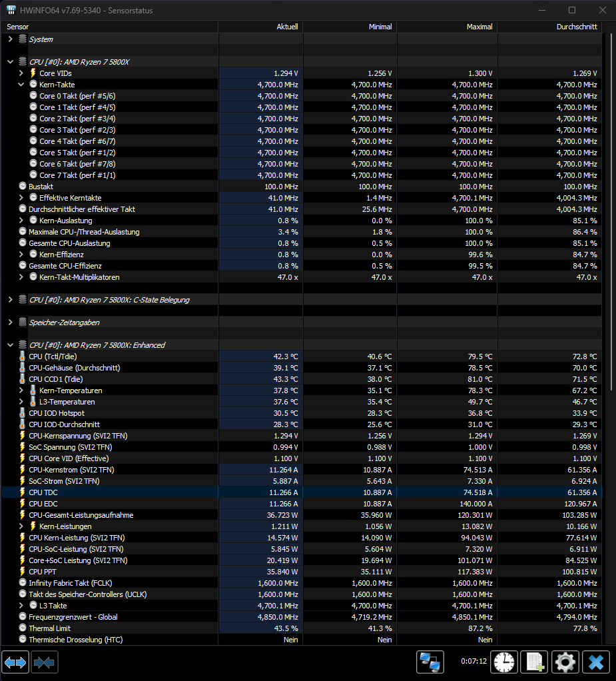
Task: Click the 0:07:12 elapsed time display
Action: 473,661
